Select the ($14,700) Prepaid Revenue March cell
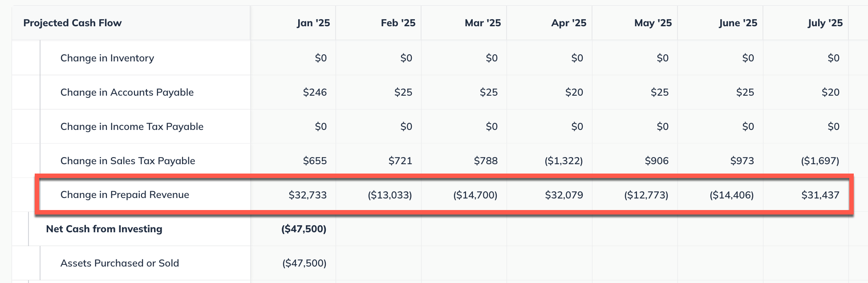868x283 pixels. pyautogui.click(x=475, y=195)
